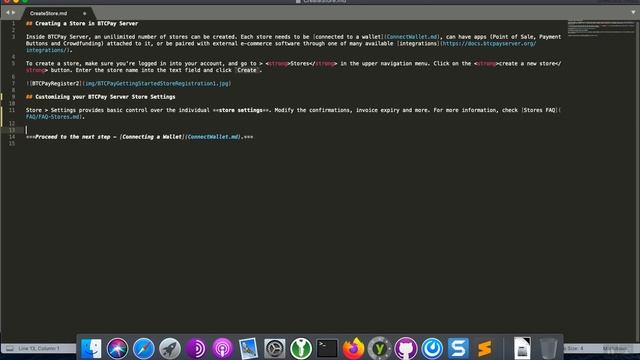Open the document file icon in dock
Image resolution: width=640 pixels, height=360 pixels.
(x=522, y=348)
